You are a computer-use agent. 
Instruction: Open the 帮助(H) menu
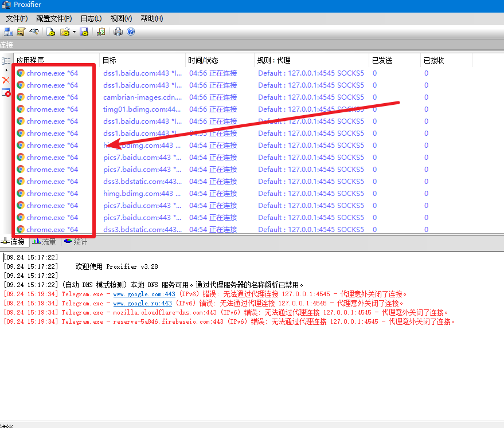pos(152,19)
